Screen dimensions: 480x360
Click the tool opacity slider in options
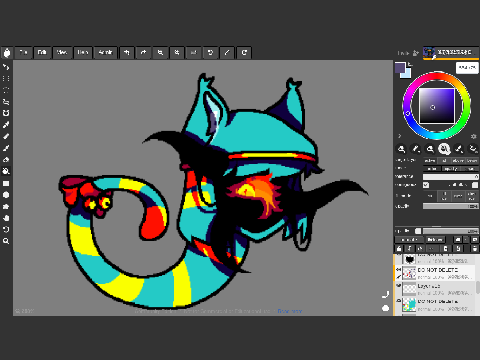pyautogui.click(x=451, y=206)
